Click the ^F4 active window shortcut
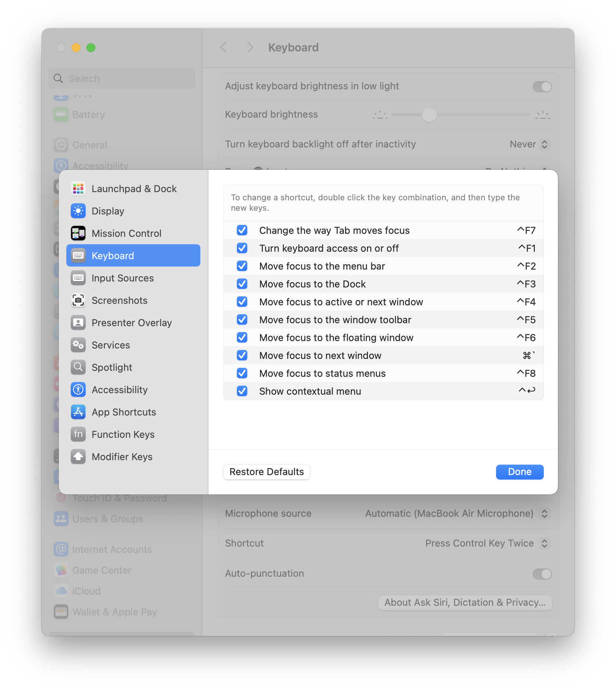 point(526,302)
